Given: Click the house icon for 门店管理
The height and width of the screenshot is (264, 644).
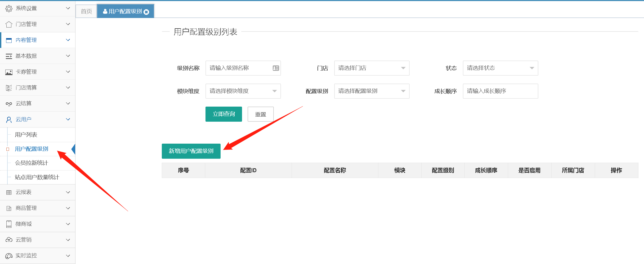Looking at the screenshot, I should (9, 24).
